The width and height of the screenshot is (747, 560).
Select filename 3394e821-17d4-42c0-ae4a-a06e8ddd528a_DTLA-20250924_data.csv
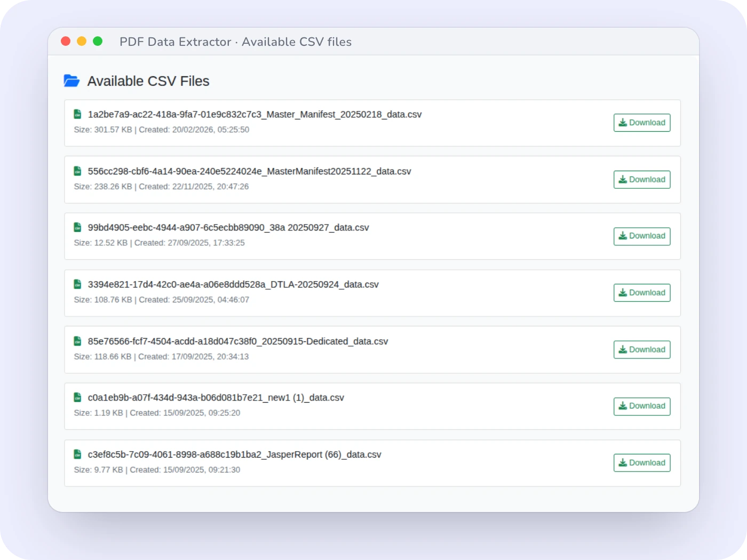coord(233,285)
